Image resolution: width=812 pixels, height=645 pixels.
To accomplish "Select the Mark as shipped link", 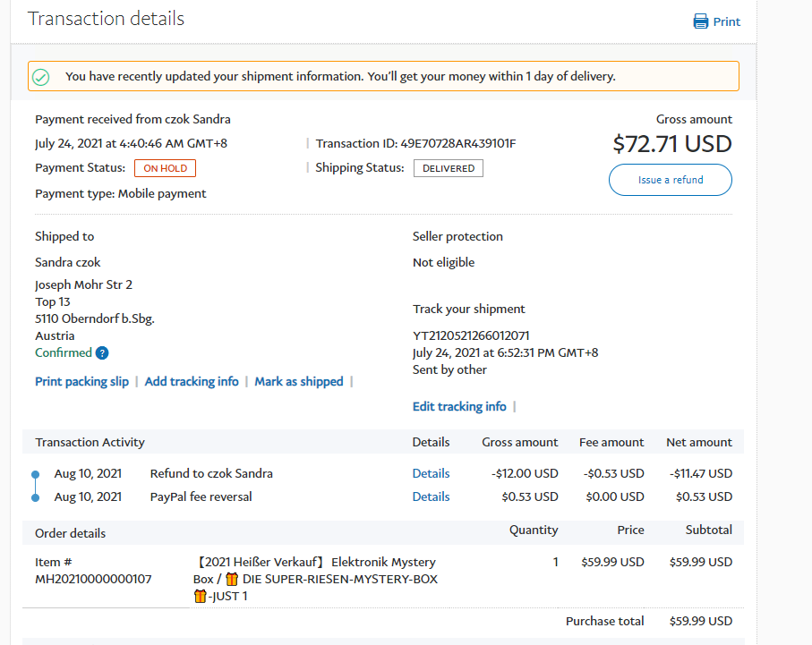I will pyautogui.click(x=299, y=381).
